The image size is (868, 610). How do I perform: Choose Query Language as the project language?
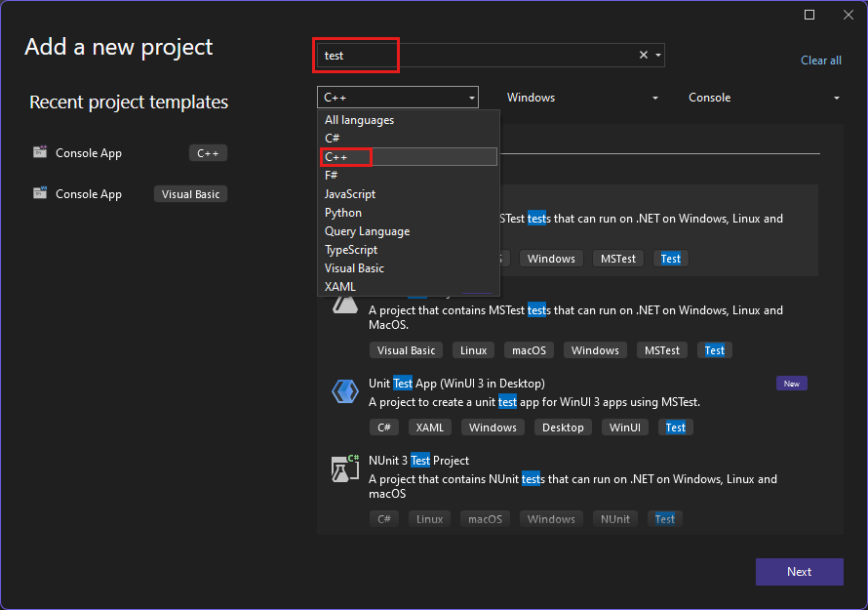(367, 230)
